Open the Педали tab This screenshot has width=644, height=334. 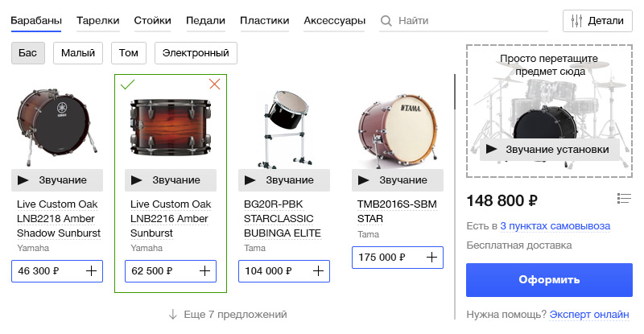205,20
